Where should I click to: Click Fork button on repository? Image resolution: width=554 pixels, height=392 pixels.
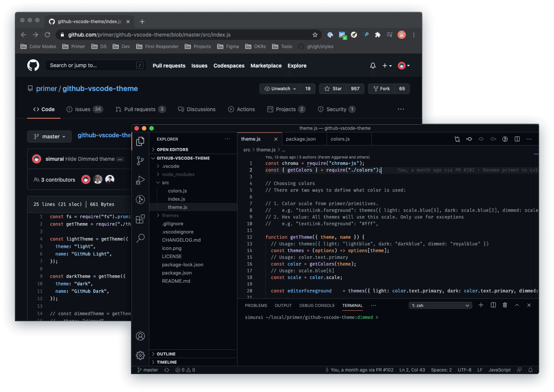coord(381,89)
